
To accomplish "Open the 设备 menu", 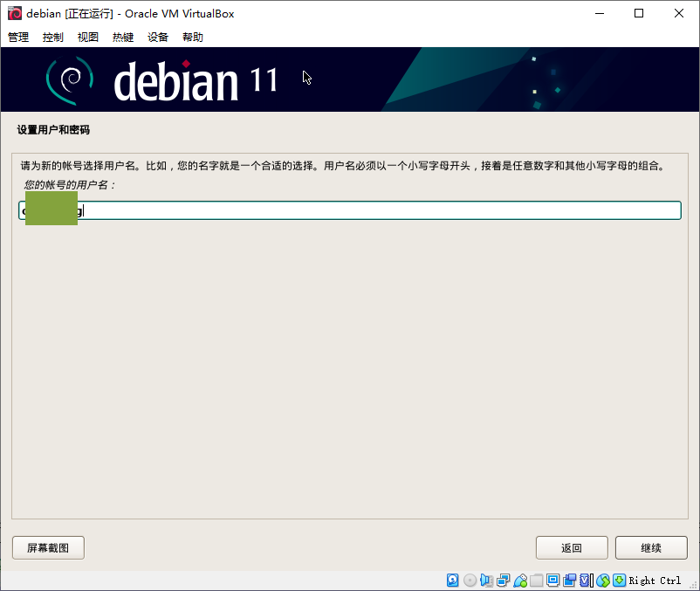I will (158, 37).
